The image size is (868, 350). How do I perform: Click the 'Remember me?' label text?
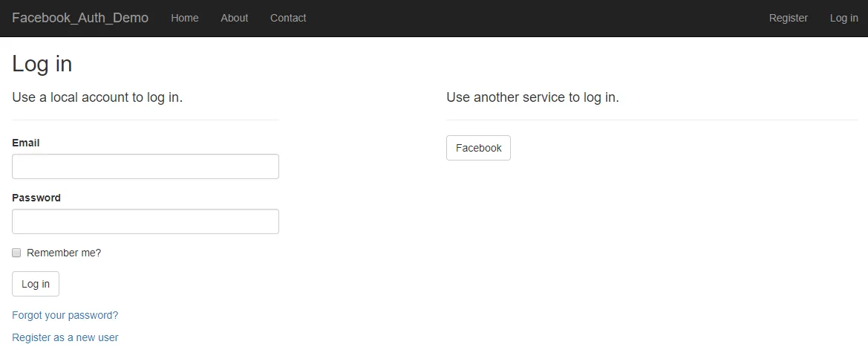[x=64, y=253]
